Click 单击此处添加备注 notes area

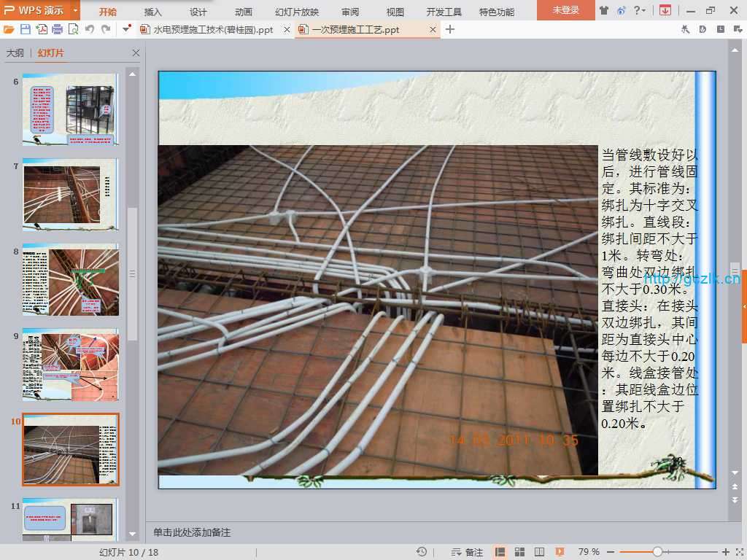191,532
